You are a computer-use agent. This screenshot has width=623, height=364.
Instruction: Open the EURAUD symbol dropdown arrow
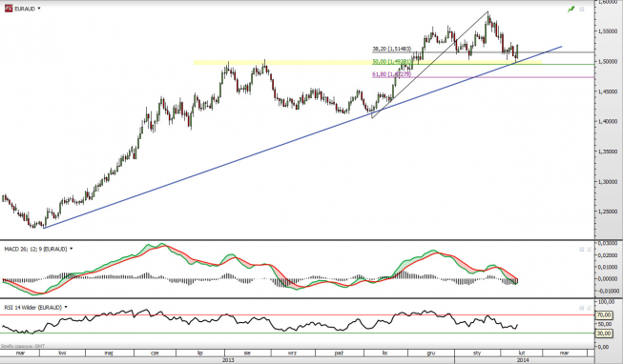tap(39, 9)
